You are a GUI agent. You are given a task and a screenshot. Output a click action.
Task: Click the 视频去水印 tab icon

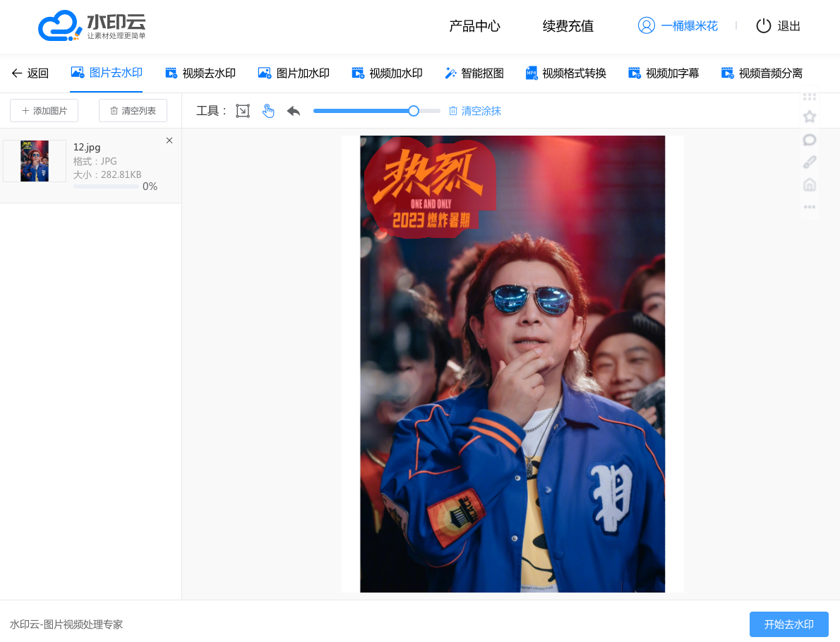click(x=171, y=73)
